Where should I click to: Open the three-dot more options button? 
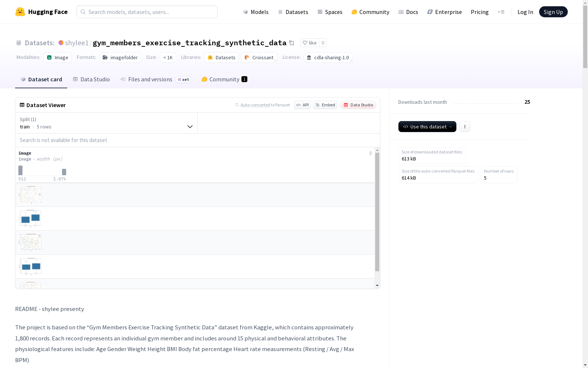(x=465, y=127)
